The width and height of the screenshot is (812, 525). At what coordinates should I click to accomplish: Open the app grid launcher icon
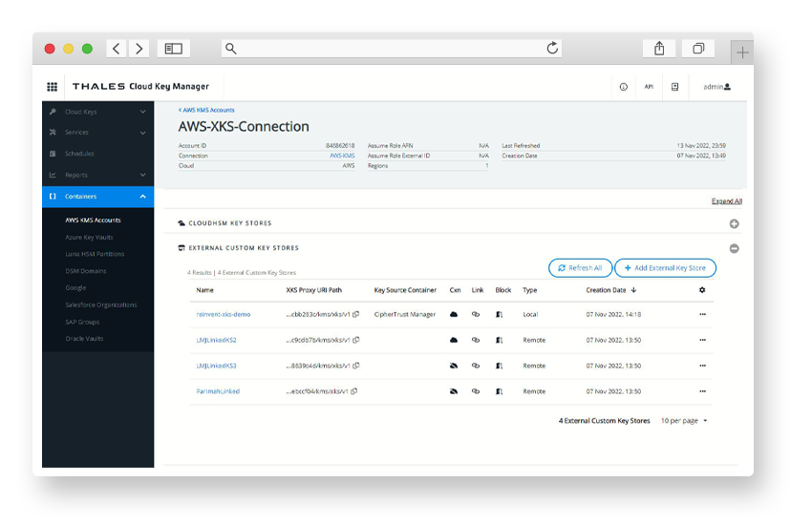(x=53, y=86)
